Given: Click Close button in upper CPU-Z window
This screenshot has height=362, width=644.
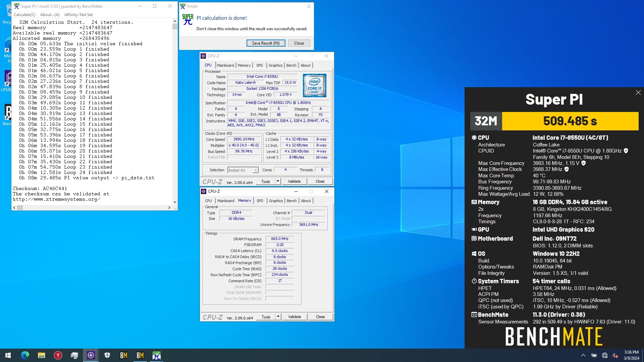Looking at the screenshot, I should coord(320,181).
